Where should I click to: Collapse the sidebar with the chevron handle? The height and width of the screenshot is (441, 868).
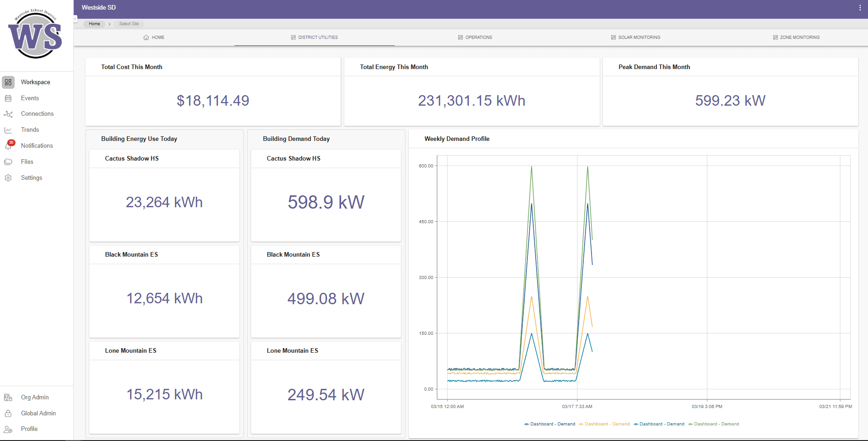[75, 19]
